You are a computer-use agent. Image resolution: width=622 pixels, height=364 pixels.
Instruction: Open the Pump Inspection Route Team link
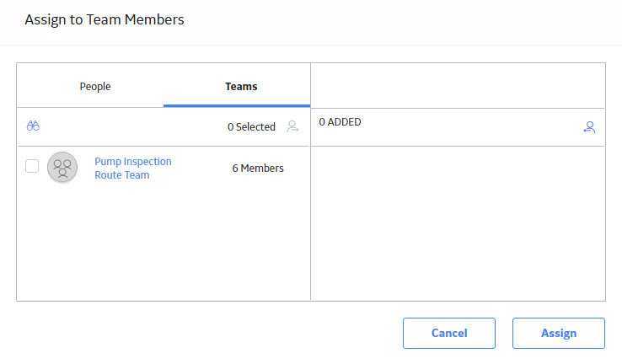[133, 169]
